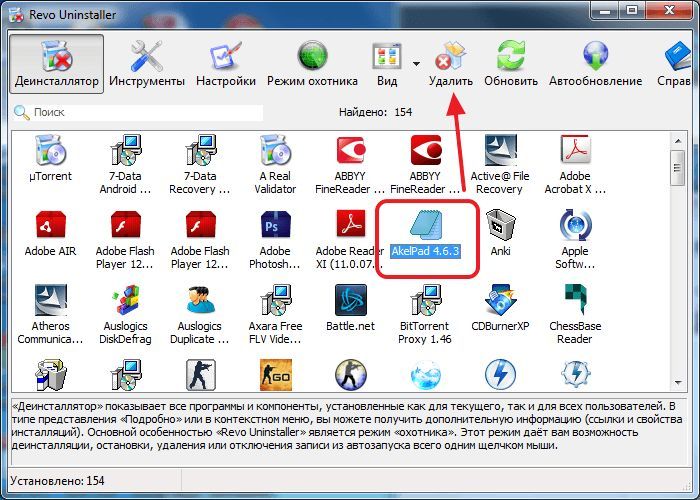Select the Counter-Strike GO icon
700x500 pixels.
point(276,375)
